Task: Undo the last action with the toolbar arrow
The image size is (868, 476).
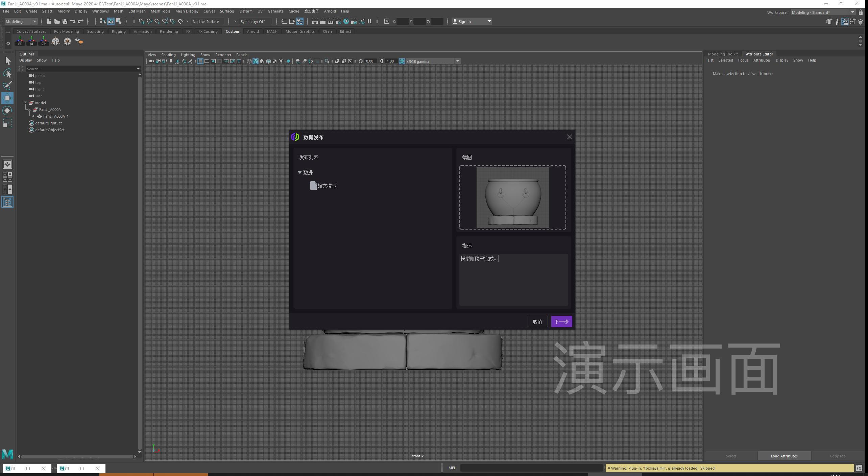Action: click(x=73, y=21)
